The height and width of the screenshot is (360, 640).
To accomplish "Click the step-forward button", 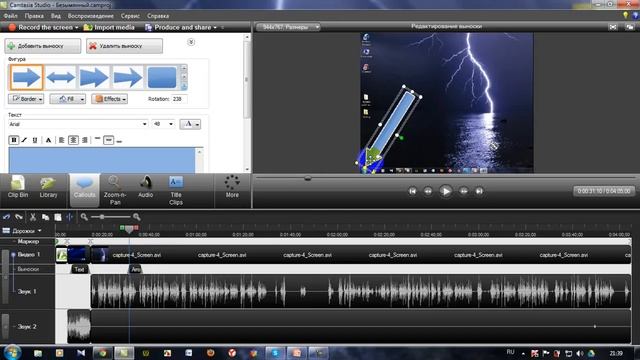I will click(464, 191).
